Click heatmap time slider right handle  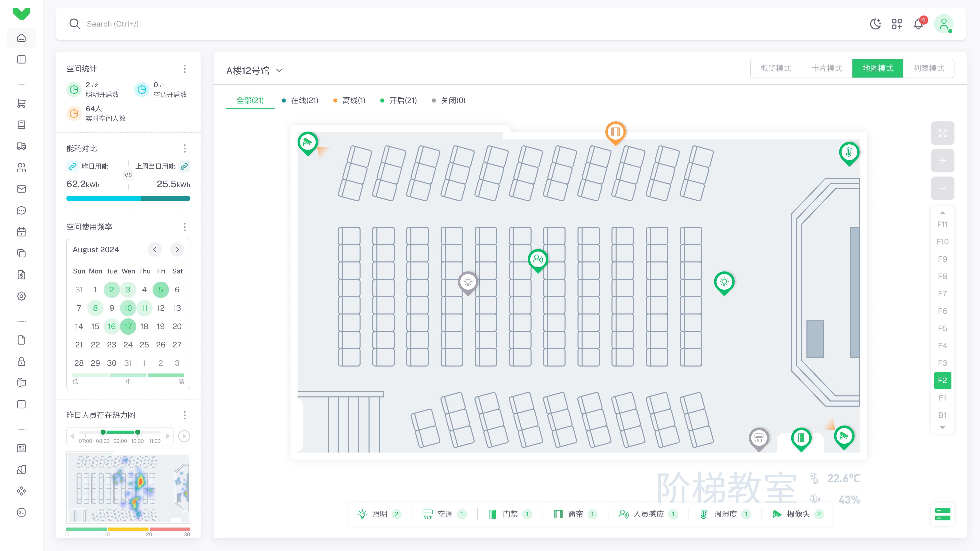pos(138,432)
